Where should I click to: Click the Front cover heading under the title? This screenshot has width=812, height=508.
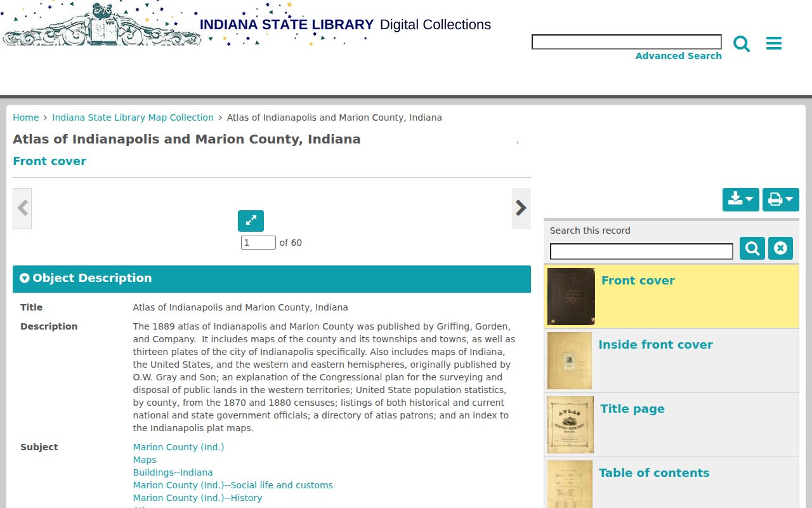(x=49, y=161)
